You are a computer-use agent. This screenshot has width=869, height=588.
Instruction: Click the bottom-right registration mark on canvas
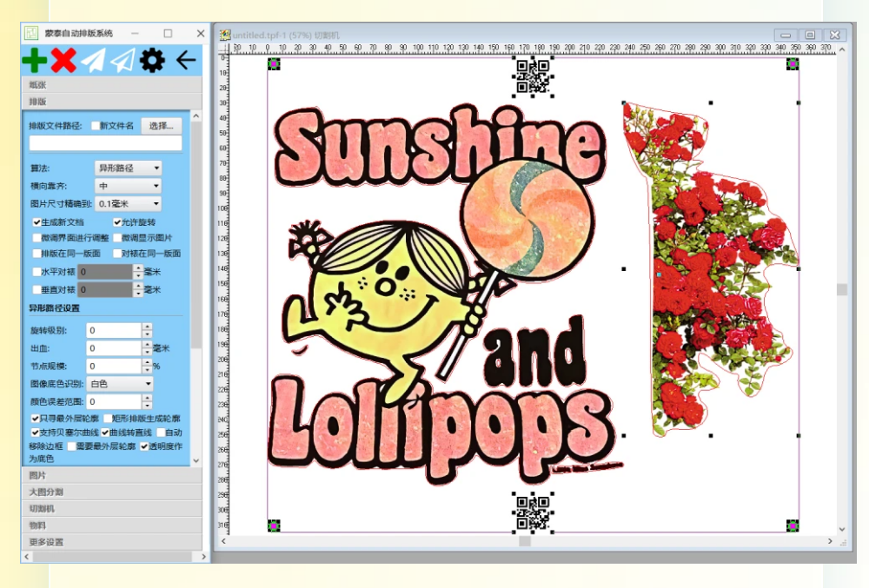point(793,525)
